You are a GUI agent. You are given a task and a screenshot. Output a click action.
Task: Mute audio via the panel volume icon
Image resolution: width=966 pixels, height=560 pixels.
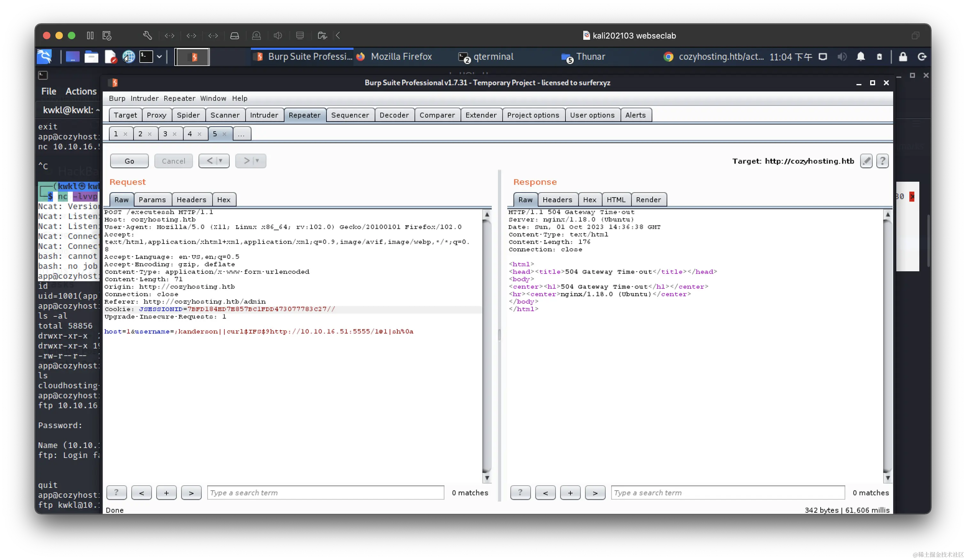[x=842, y=57]
